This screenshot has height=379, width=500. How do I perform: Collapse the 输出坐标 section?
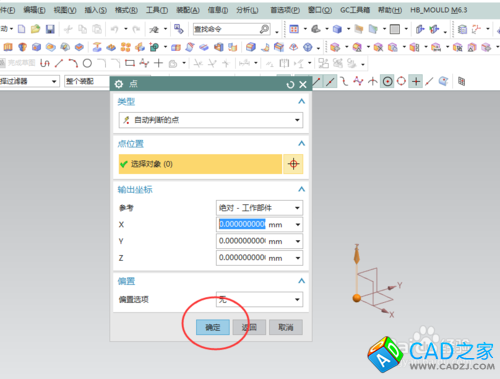coord(301,189)
